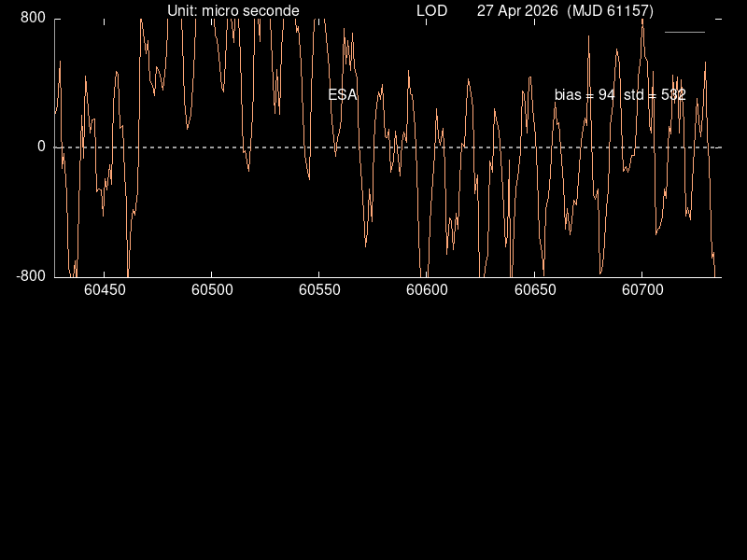Image resolution: width=747 pixels, height=560 pixels.
Task: Click the date "27 Apr 2026"
Action: (517, 11)
